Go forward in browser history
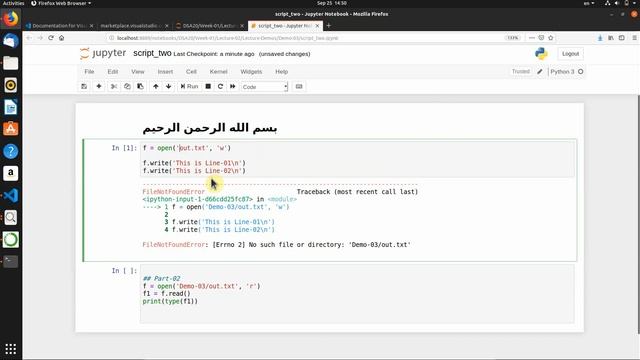 tap(40, 38)
